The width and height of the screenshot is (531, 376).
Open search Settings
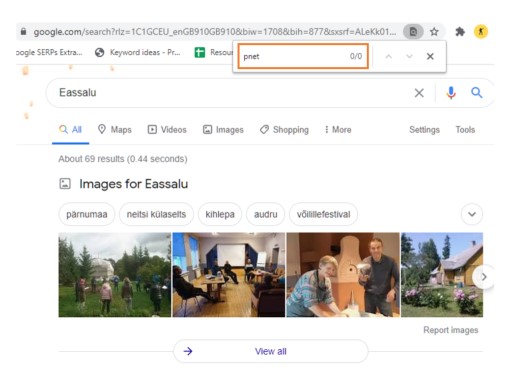pyautogui.click(x=424, y=130)
